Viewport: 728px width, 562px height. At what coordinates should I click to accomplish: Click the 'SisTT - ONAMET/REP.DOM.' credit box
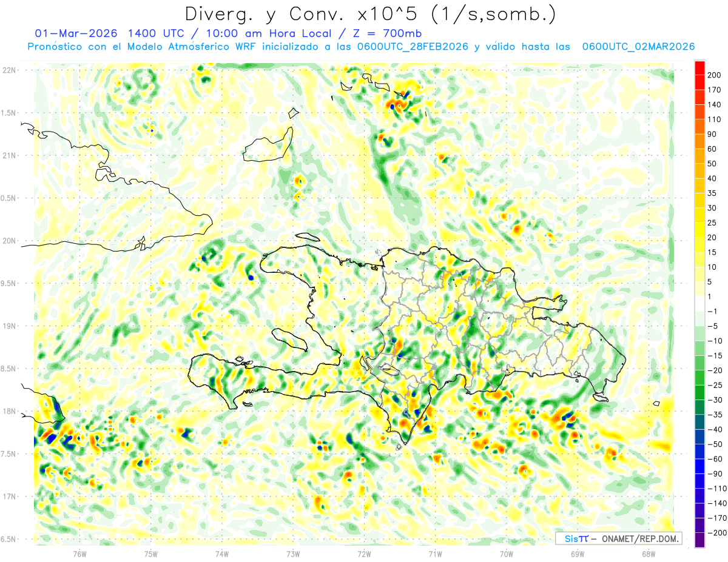tap(619, 538)
